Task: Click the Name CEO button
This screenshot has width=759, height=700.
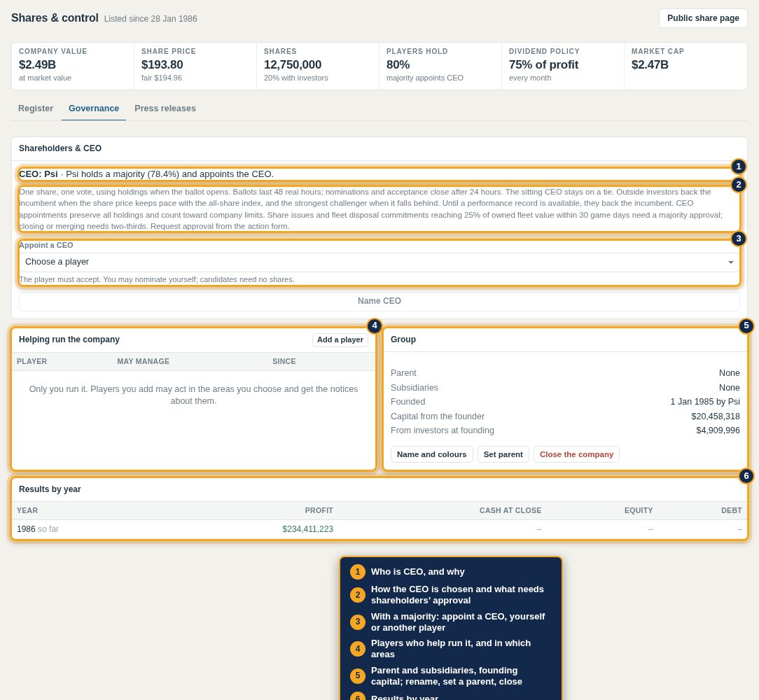Action: tap(379, 300)
